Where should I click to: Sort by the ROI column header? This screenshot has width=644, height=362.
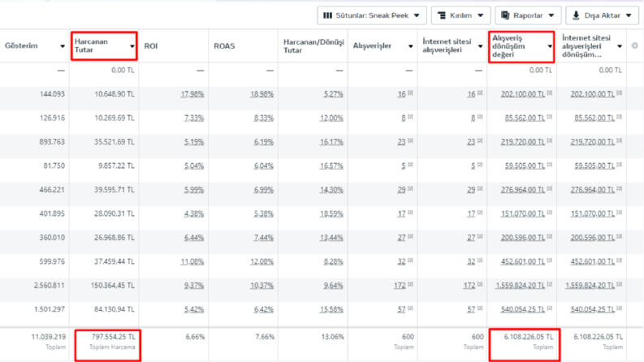click(151, 46)
